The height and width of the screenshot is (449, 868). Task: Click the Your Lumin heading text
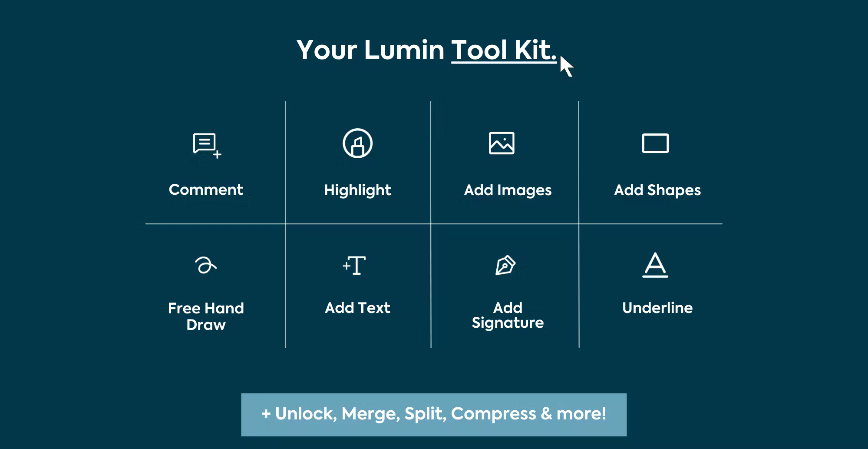370,50
